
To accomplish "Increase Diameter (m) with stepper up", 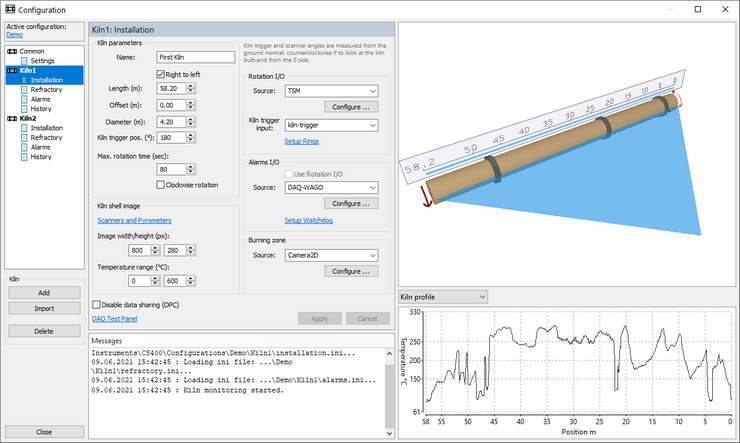I will point(191,119).
